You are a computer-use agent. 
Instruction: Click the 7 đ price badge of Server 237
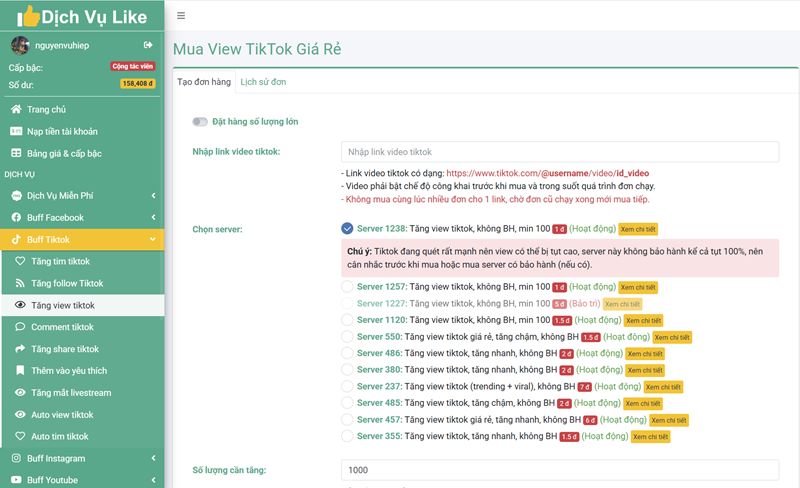pyautogui.click(x=585, y=387)
